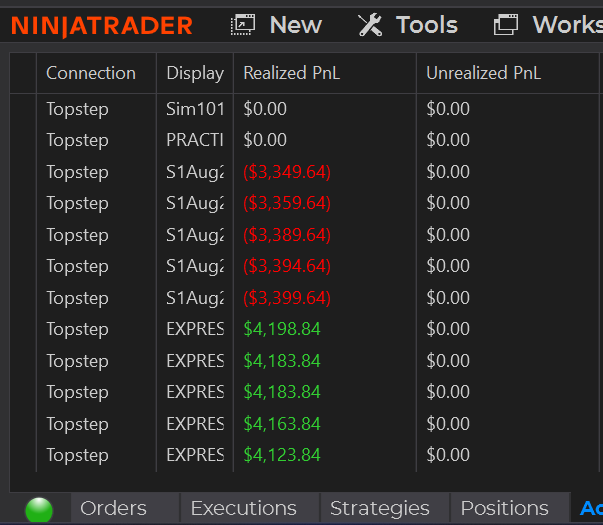This screenshot has width=603, height=525.
Task: Open the Workspaces menu
Action: click(x=568, y=25)
